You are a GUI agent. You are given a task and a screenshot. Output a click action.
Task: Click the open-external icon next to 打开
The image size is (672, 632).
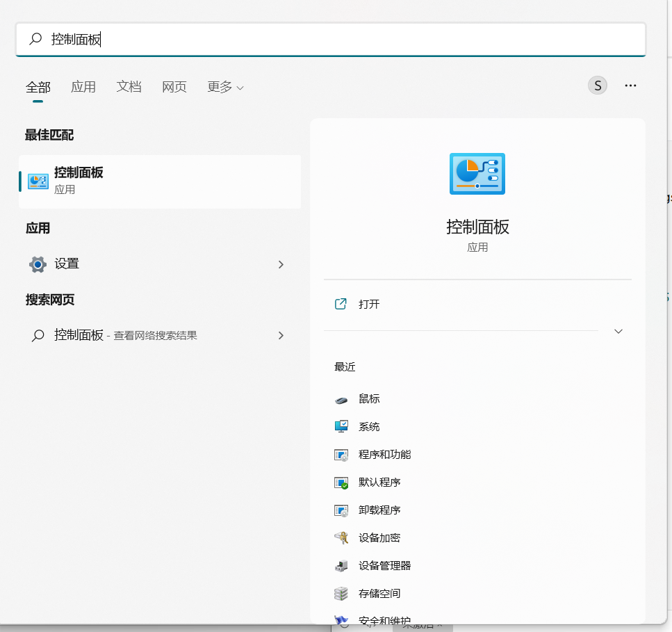click(x=341, y=304)
